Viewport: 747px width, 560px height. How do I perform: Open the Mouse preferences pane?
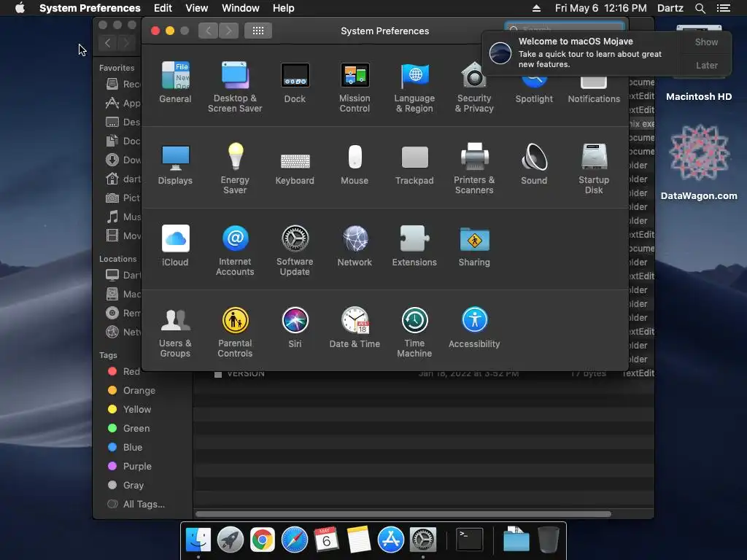pos(355,164)
